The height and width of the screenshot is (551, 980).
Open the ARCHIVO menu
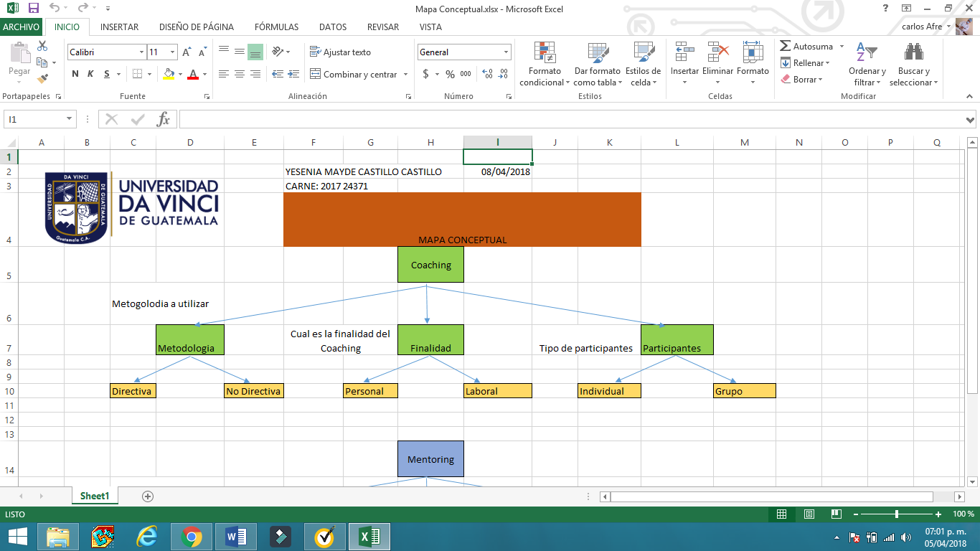[22, 27]
